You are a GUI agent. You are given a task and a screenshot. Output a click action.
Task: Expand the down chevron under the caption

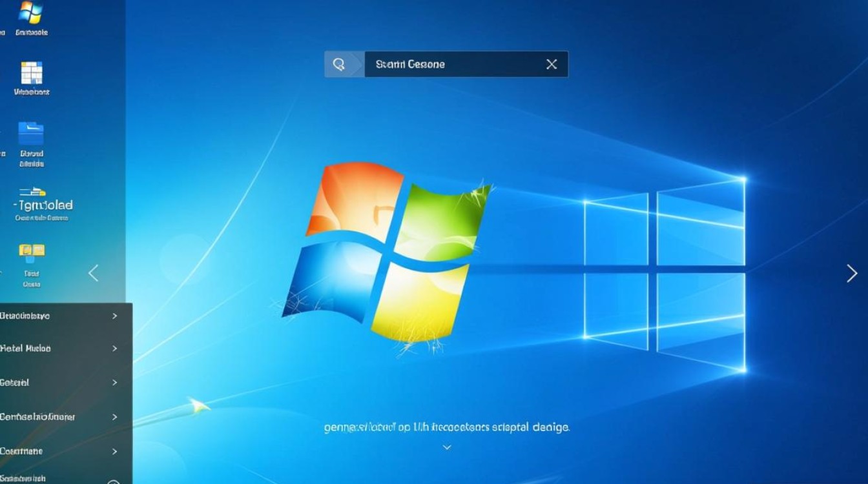(446, 447)
